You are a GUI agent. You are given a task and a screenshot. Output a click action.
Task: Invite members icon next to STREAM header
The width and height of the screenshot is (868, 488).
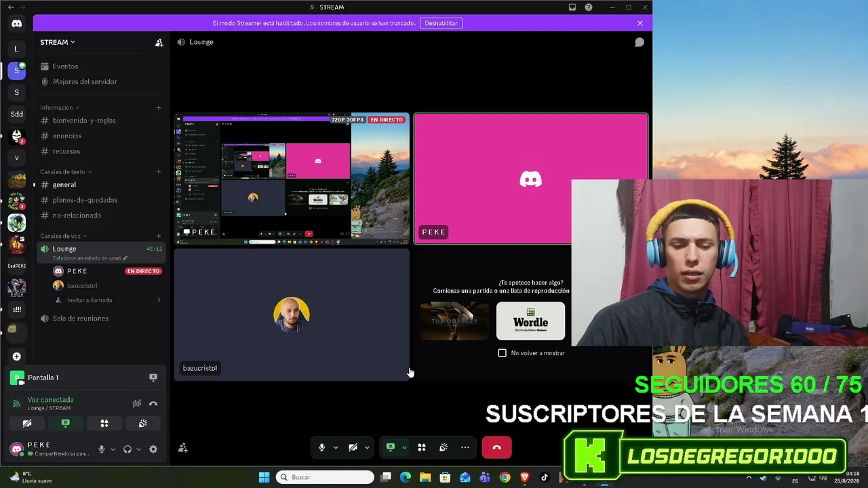tap(159, 42)
